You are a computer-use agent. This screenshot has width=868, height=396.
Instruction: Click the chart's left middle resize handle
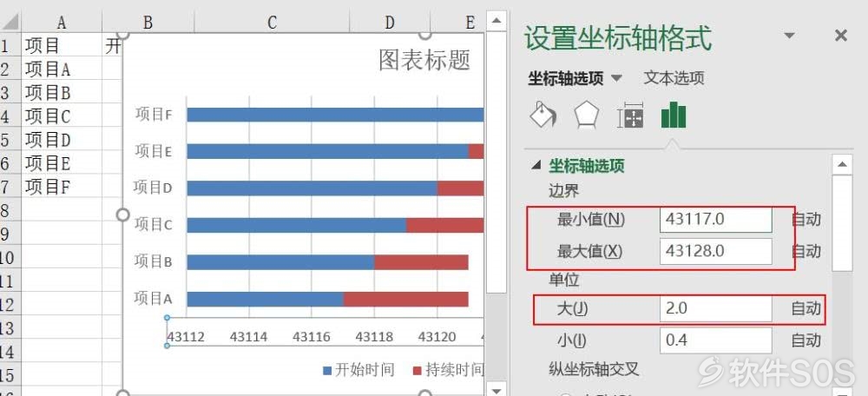(123, 214)
